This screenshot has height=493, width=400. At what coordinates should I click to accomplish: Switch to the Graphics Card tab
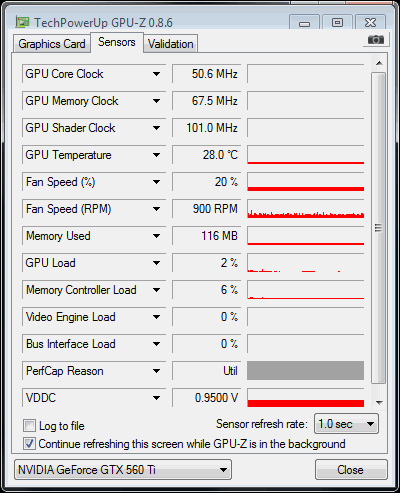tap(52, 44)
